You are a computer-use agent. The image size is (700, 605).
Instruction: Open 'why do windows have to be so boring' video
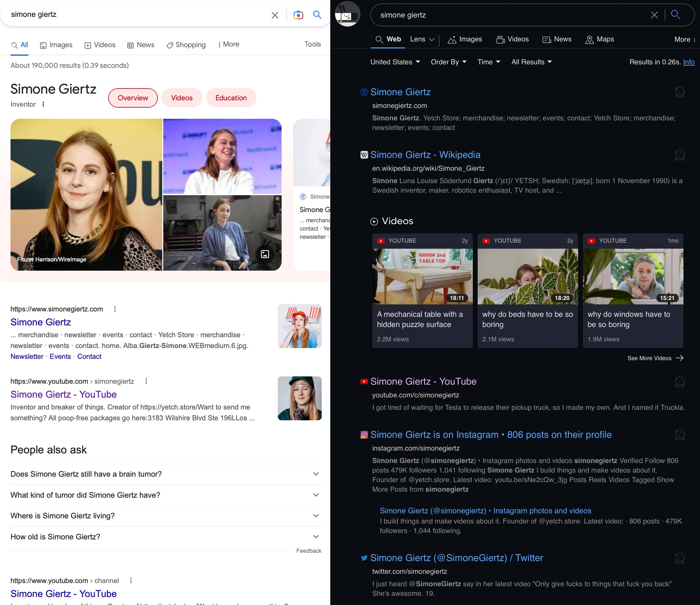633,290
